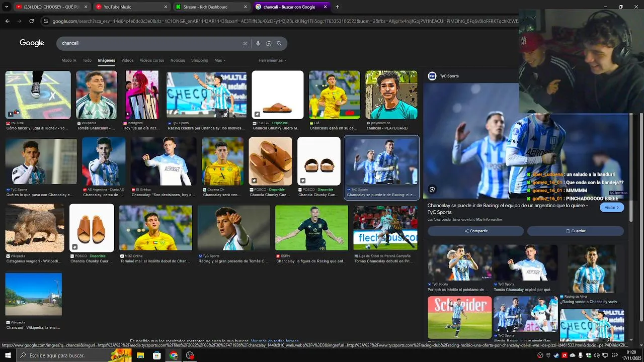This screenshot has width=644, height=362.
Task: Select Todo search tab
Action: tap(87, 60)
